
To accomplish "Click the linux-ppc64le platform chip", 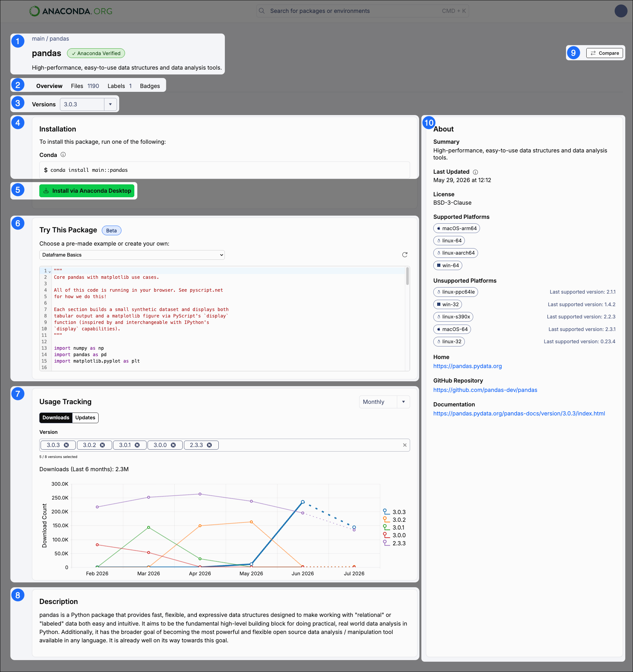I will [x=455, y=292].
